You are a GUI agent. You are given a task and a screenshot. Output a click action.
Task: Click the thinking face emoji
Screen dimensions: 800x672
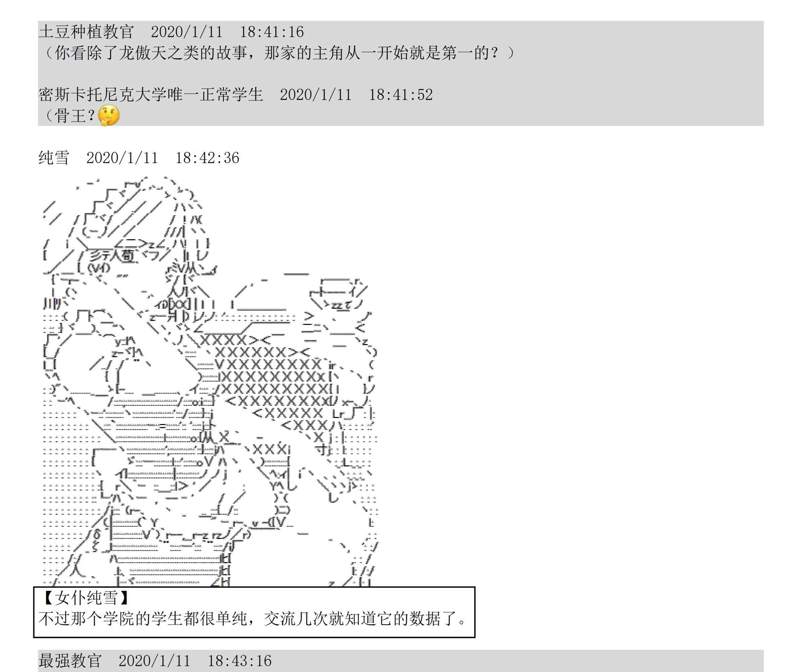[x=109, y=116]
